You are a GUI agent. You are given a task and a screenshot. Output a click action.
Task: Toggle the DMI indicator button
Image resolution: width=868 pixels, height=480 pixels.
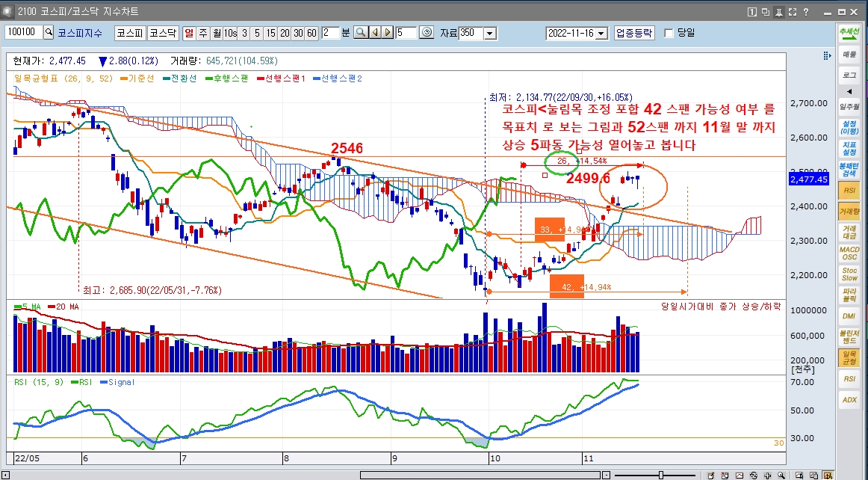point(849,316)
